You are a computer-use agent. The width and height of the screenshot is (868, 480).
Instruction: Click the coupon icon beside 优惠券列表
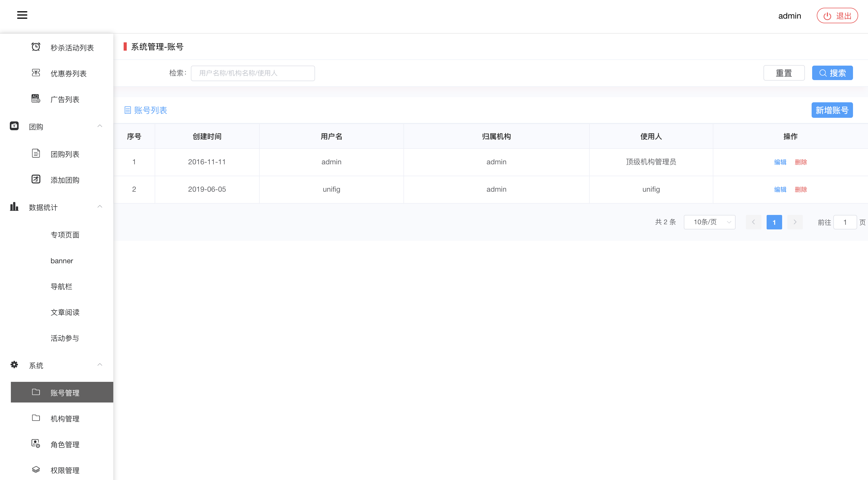36,73
